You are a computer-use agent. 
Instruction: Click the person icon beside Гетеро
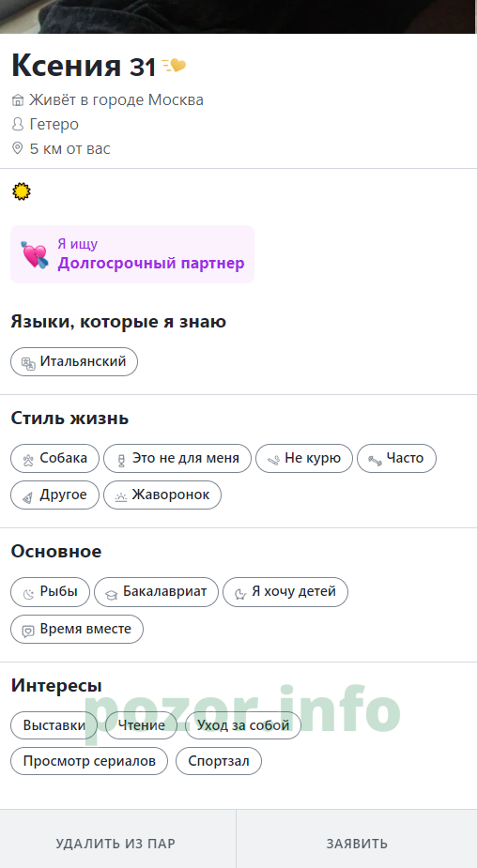[x=18, y=125]
